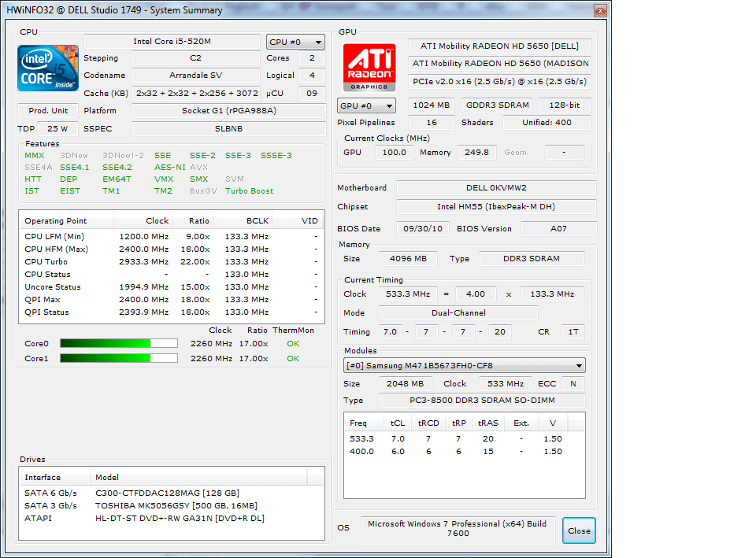Click the EM64T feature label
The height and width of the screenshot is (558, 756).
(117, 179)
